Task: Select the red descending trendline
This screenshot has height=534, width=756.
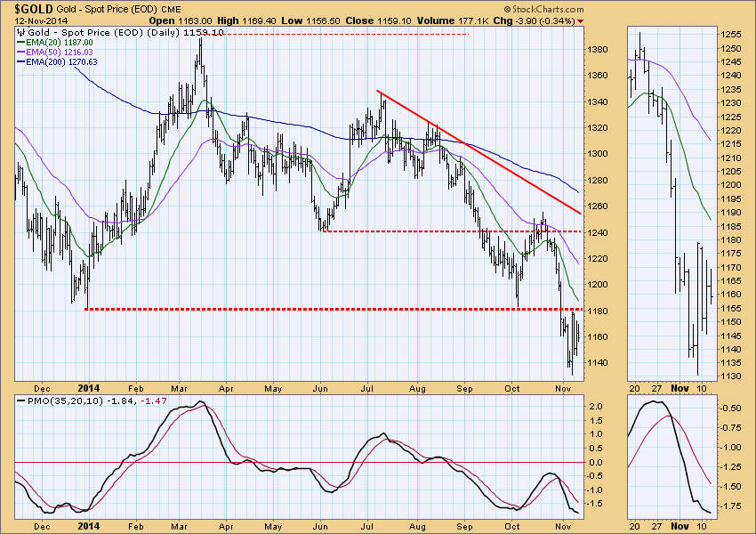Action: pos(480,153)
